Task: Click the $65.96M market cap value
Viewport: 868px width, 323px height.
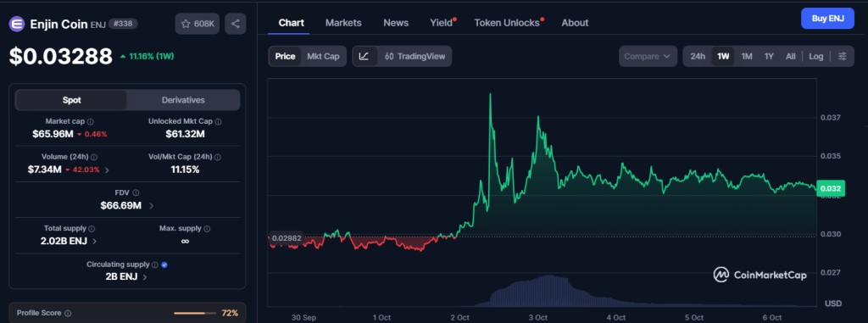Action: [52, 133]
